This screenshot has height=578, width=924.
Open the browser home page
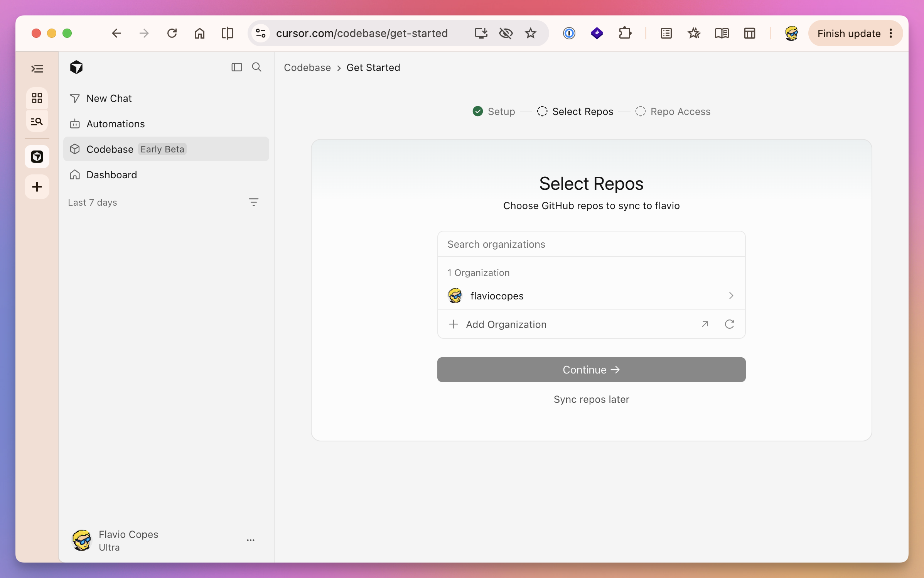point(200,33)
